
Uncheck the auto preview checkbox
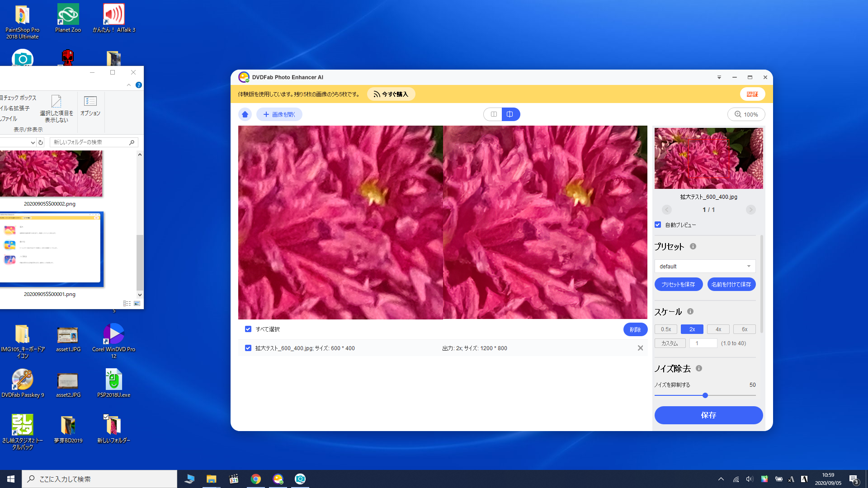coord(658,225)
